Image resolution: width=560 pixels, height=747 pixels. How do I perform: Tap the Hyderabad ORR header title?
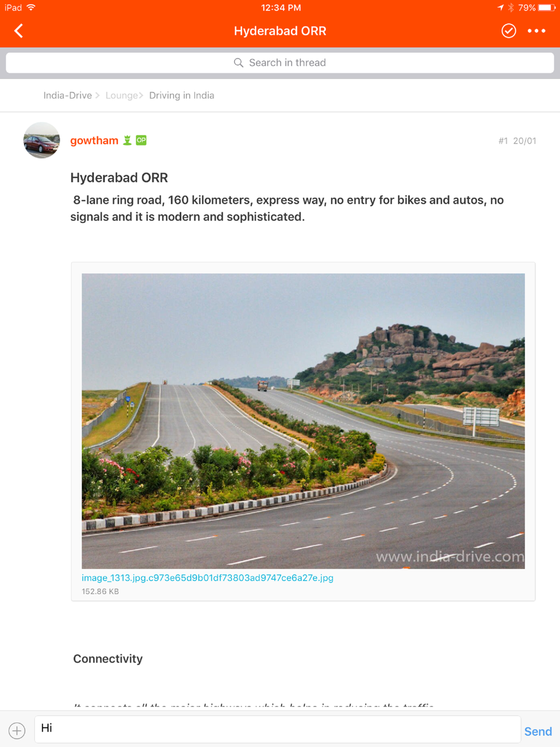pyautogui.click(x=280, y=31)
